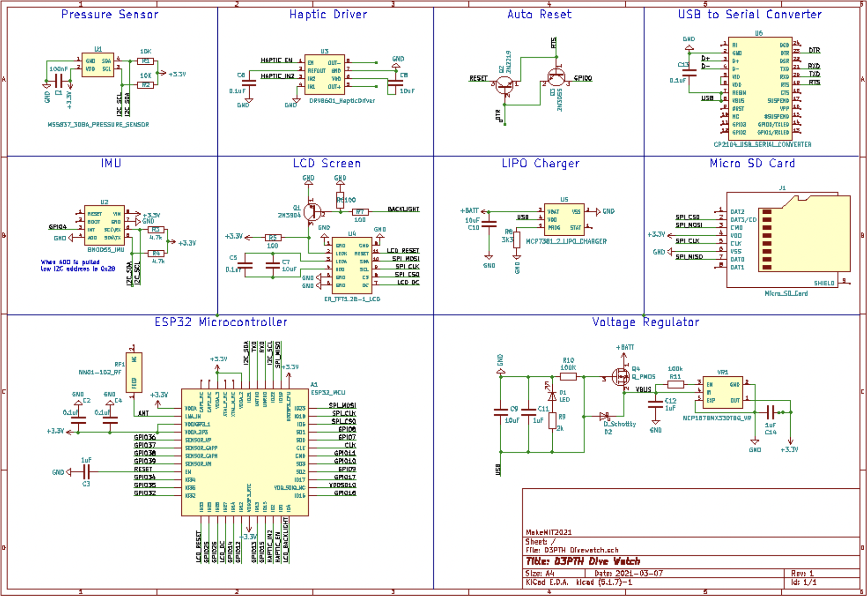Select the BNO055 IMU chip symbol
This screenshot has height=597, width=868.
104,225
